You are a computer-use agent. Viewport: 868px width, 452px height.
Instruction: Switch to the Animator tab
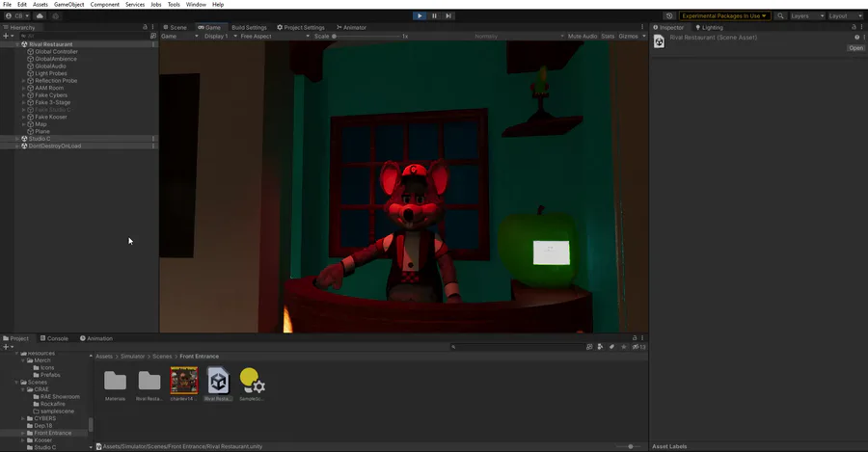[351, 27]
